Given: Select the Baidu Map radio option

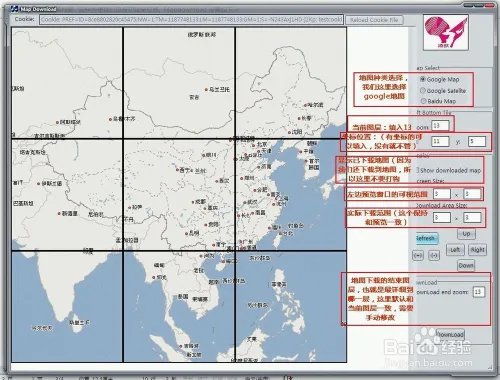Looking at the screenshot, I should [423, 101].
